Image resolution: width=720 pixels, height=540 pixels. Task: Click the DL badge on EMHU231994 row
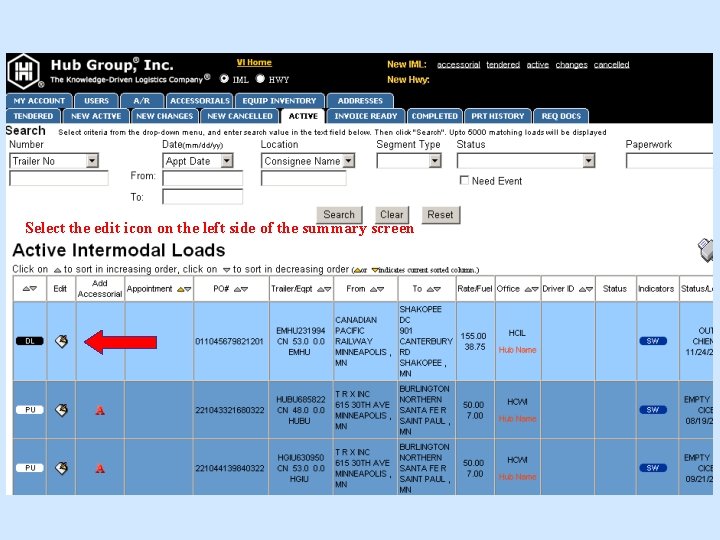(x=30, y=341)
